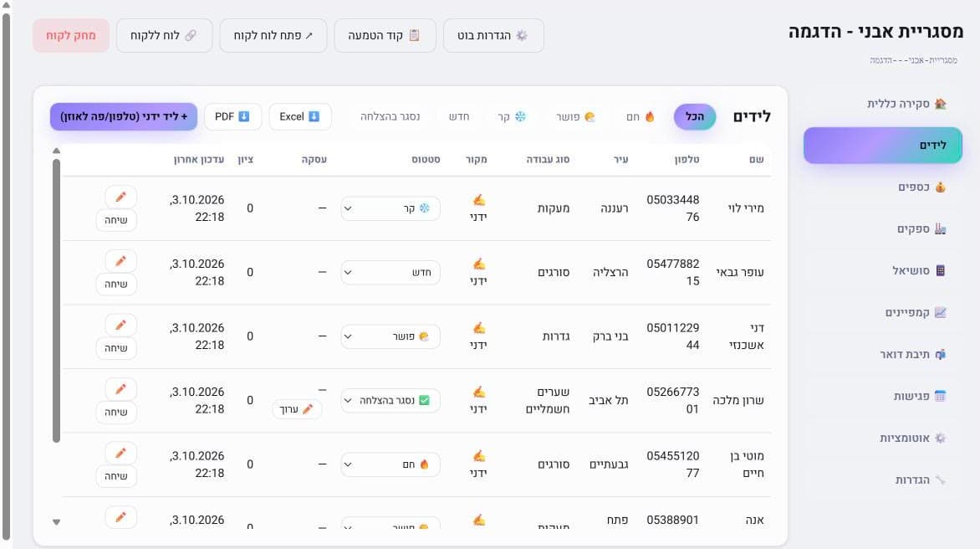This screenshot has height=549, width=980.
Task: Click the table scroll-down arrow
Action: 56,522
